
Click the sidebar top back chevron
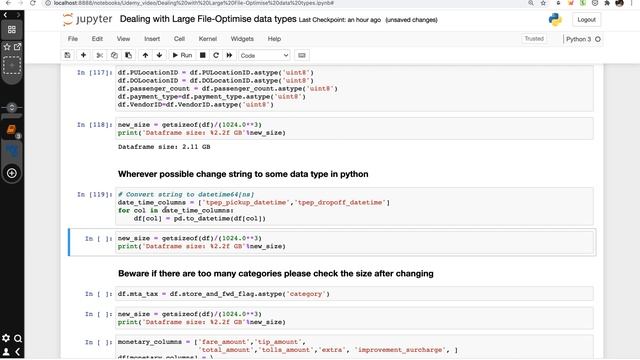point(5,15)
